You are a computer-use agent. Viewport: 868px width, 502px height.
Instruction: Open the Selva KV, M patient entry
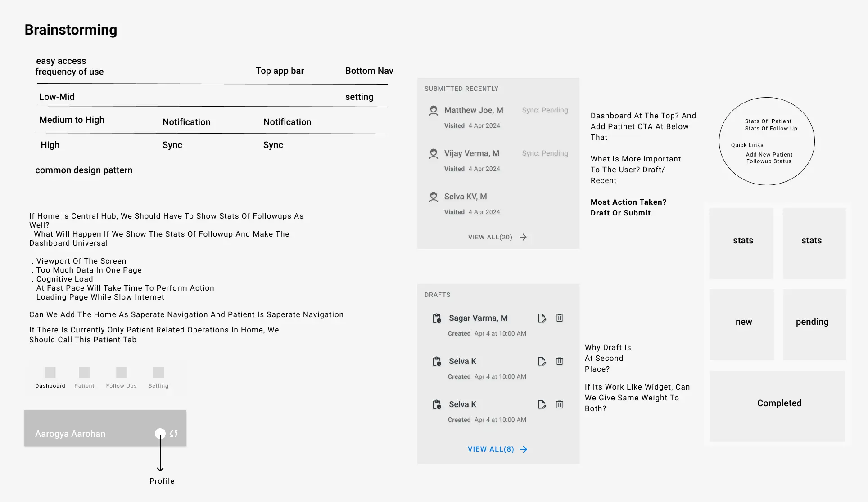click(x=466, y=197)
